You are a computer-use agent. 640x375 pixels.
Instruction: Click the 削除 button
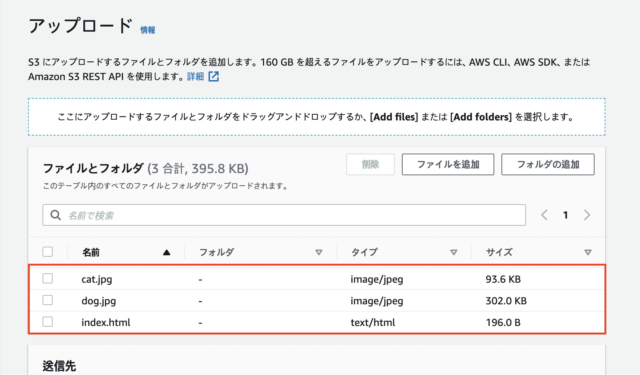(370, 164)
